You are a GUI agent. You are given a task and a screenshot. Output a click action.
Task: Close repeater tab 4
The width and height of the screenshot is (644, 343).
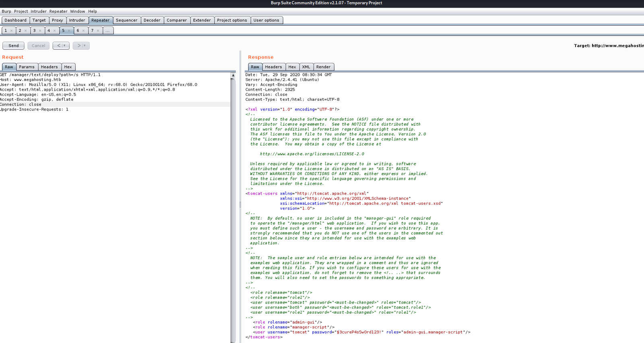[55, 31]
